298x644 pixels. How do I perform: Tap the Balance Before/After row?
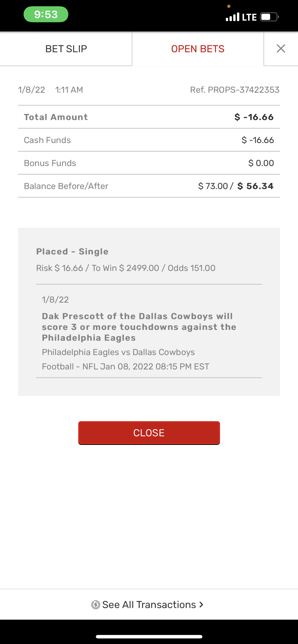(149, 186)
